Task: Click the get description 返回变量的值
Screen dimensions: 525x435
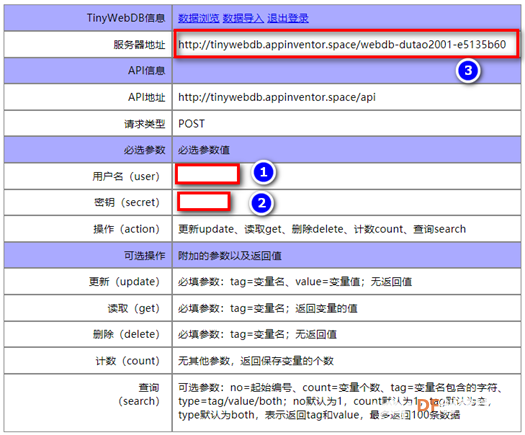Action: tap(268, 308)
